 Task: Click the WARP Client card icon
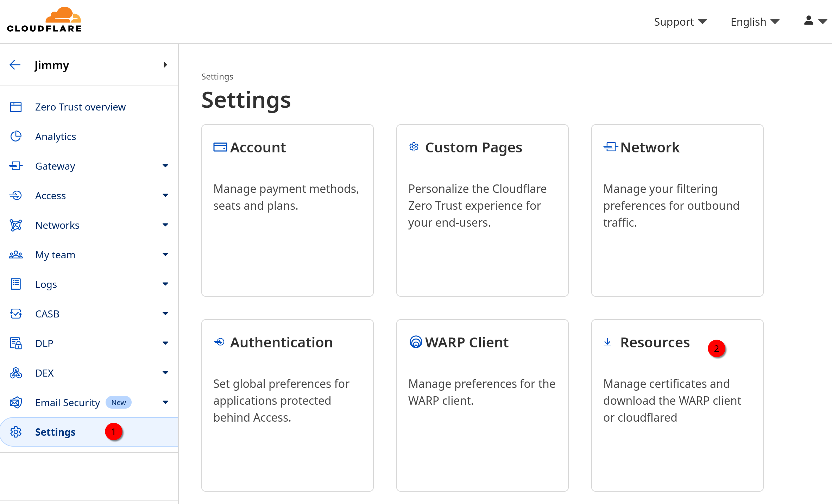416,342
